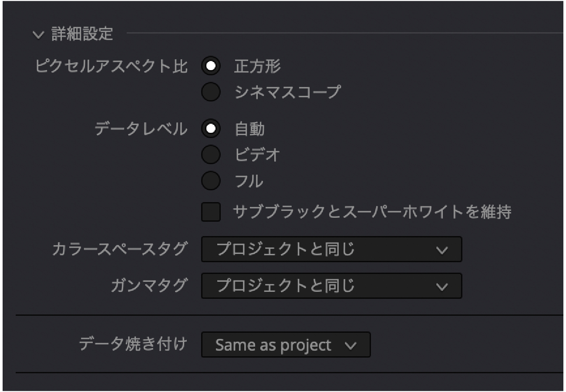Select the 正方形 pixel aspect radio button
Viewport: 566px width, 392px height.
click(211, 67)
